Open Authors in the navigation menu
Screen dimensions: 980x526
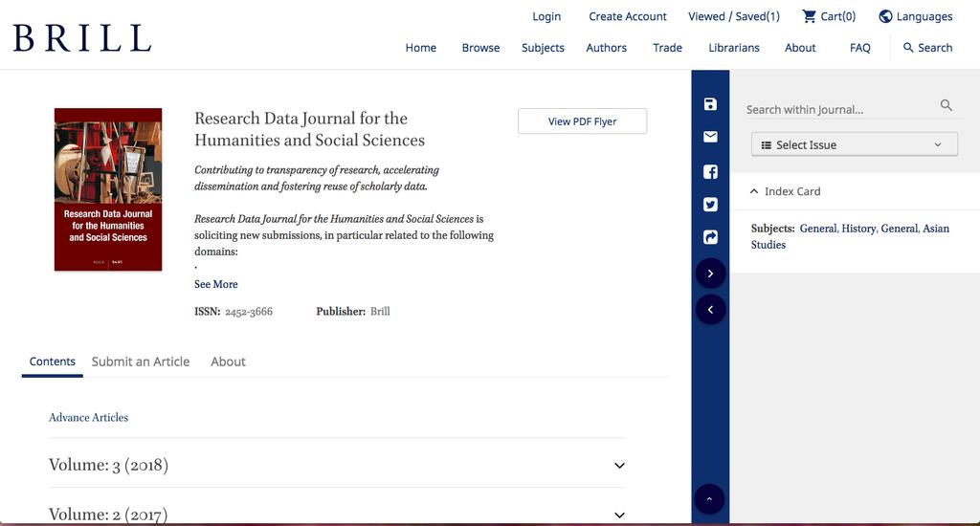(606, 48)
